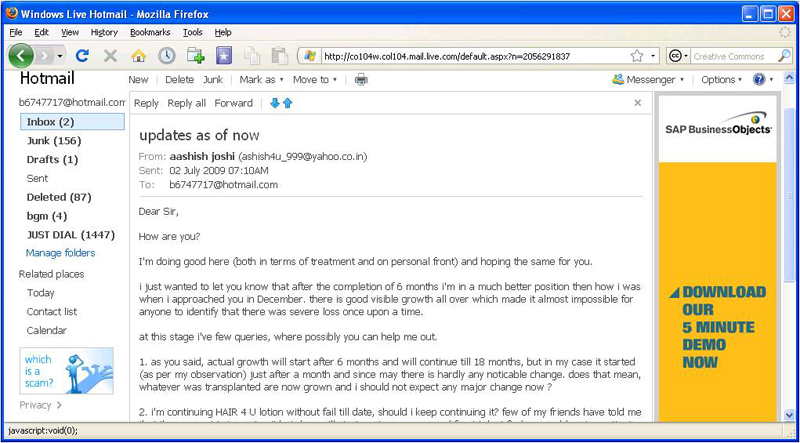Screen dimensions: 800x443
Task: Select the Junk (156) folder
Action: coord(54,141)
